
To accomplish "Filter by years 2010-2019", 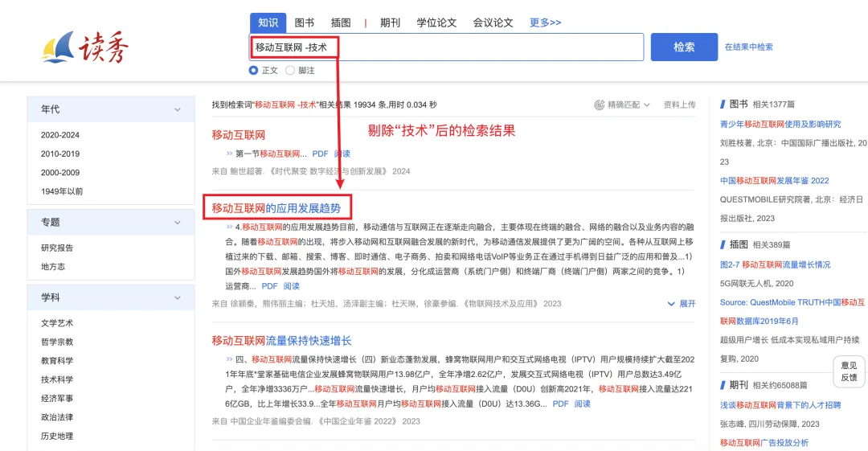I will [59, 154].
